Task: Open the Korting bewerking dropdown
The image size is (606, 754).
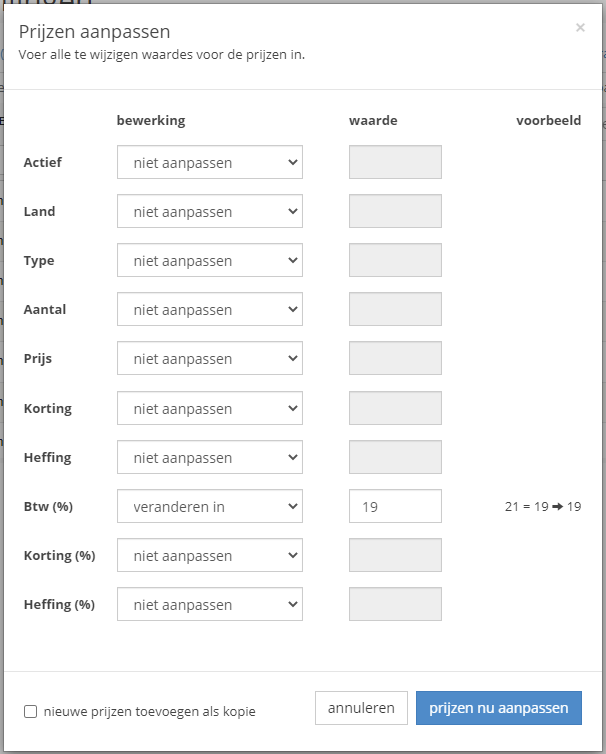Action: 210,408
